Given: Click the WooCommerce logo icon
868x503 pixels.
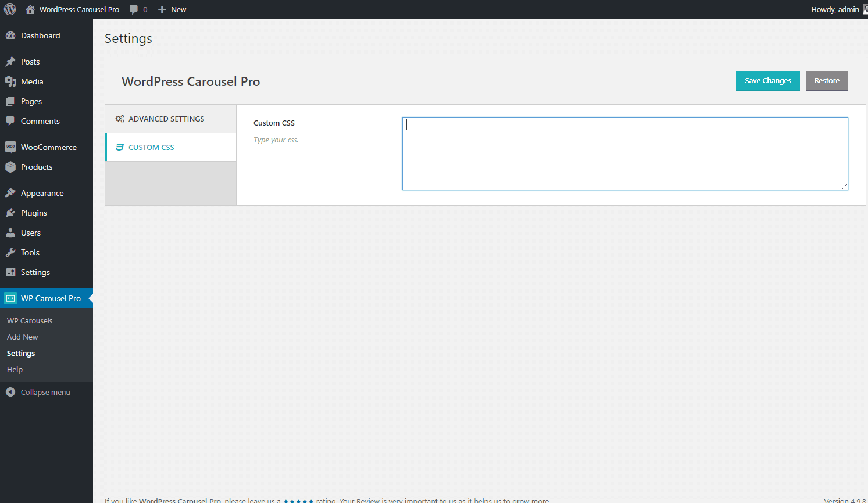Looking at the screenshot, I should pos(10,147).
